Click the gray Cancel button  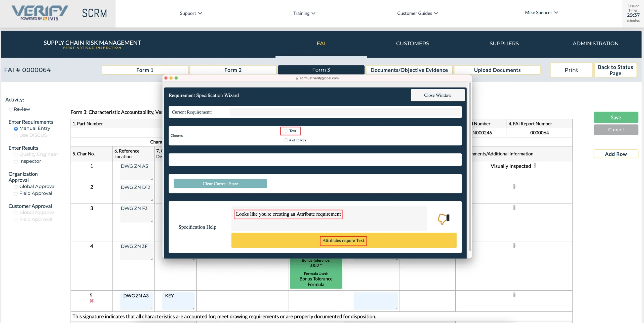[x=616, y=130]
